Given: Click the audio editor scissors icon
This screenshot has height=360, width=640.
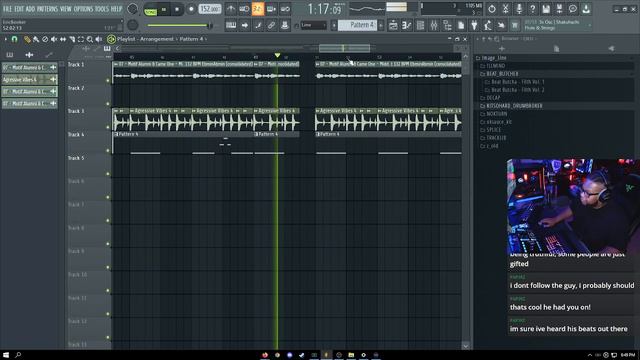Looking at the screenshot, I should pos(505,9).
